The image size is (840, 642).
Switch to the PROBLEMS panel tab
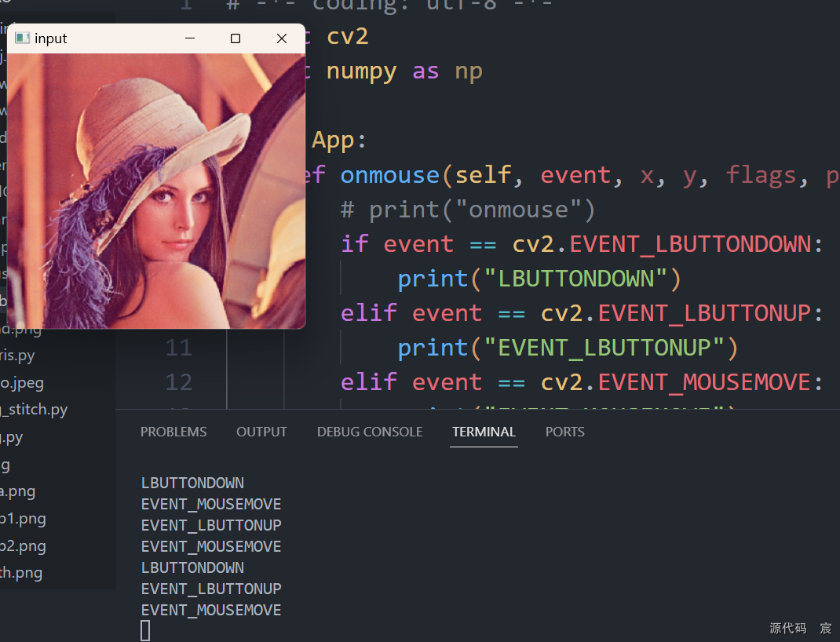(x=173, y=432)
